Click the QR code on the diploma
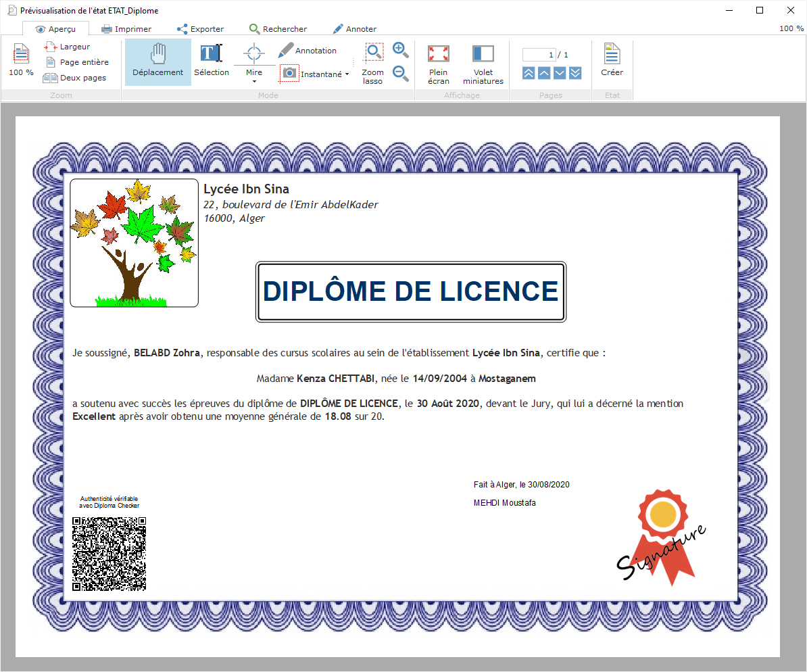Image resolution: width=807 pixels, height=672 pixels. point(109,554)
